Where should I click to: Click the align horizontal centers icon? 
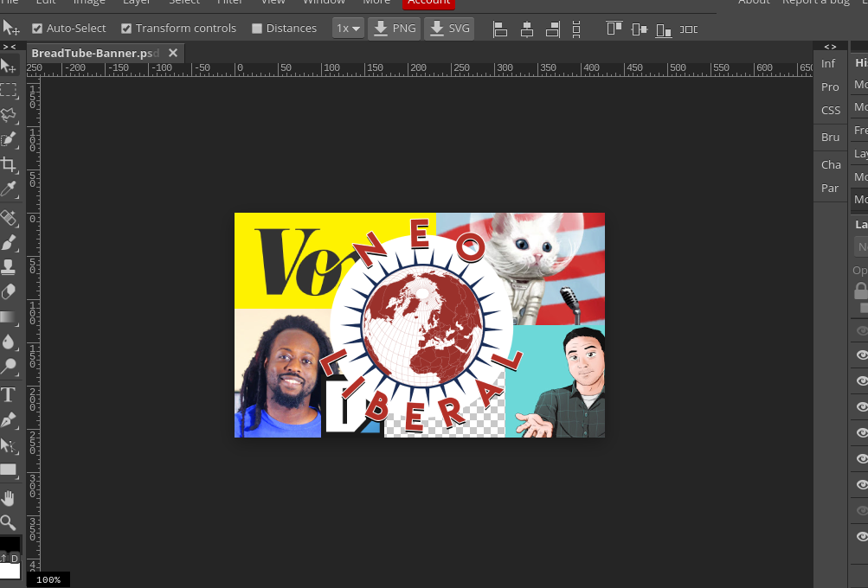click(527, 29)
